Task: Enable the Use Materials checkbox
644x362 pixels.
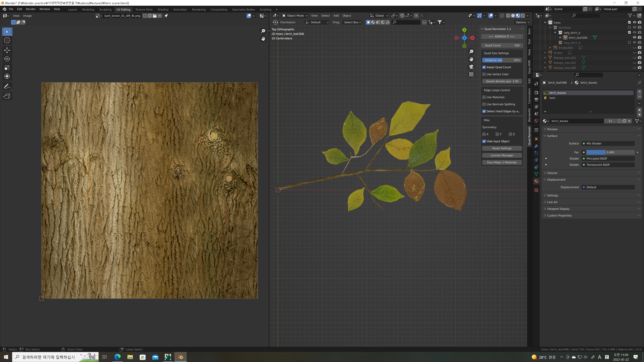Action: 484,97
